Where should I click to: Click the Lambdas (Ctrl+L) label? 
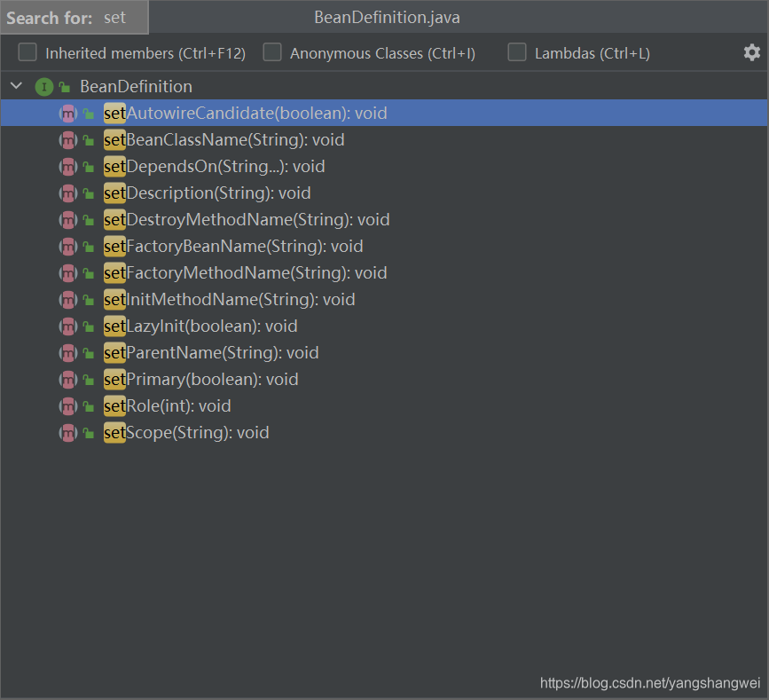[592, 53]
